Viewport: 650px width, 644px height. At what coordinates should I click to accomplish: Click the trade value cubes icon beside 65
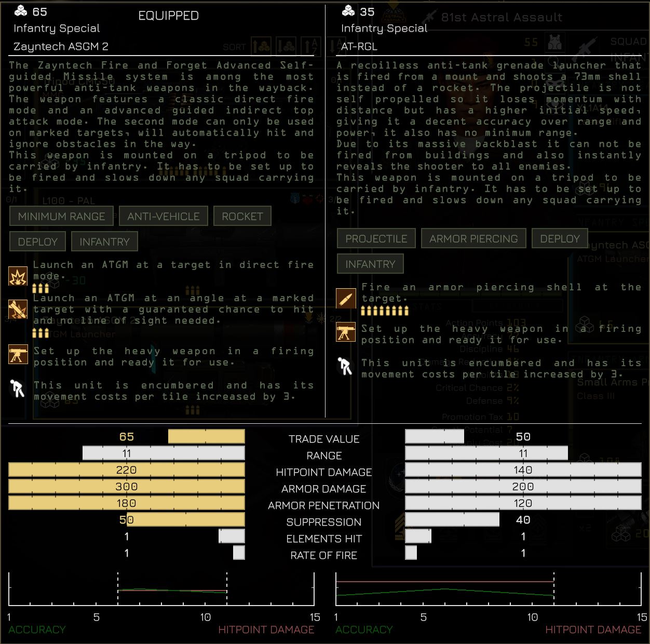point(21,11)
